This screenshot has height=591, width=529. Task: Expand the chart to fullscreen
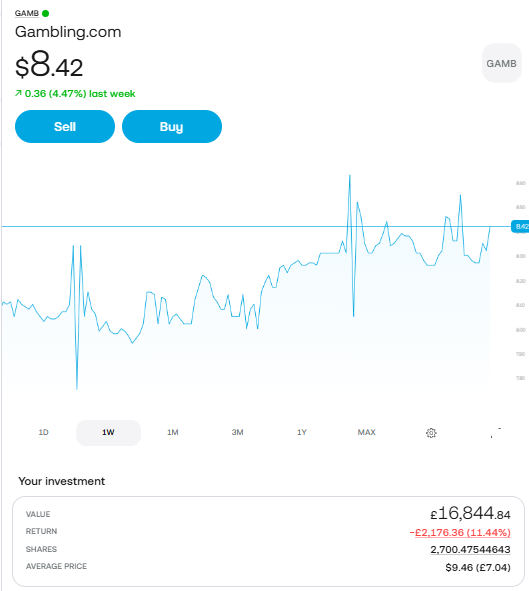pos(496,433)
